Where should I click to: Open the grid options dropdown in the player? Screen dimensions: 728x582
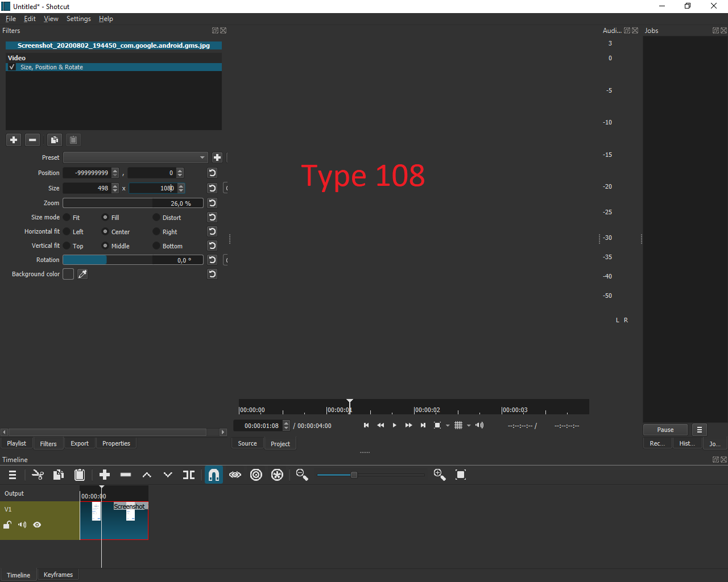pyautogui.click(x=468, y=425)
